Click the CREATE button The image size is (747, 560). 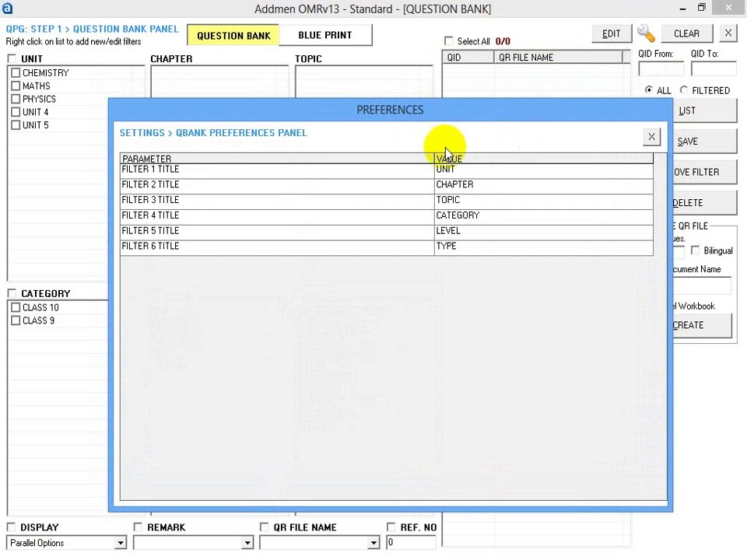[x=702, y=325]
